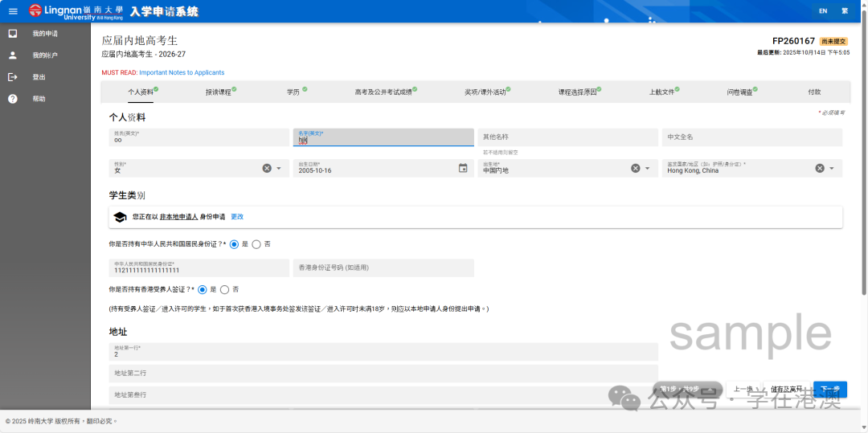Switch language with the EN button
This screenshot has height=433, width=868.
pos(822,11)
